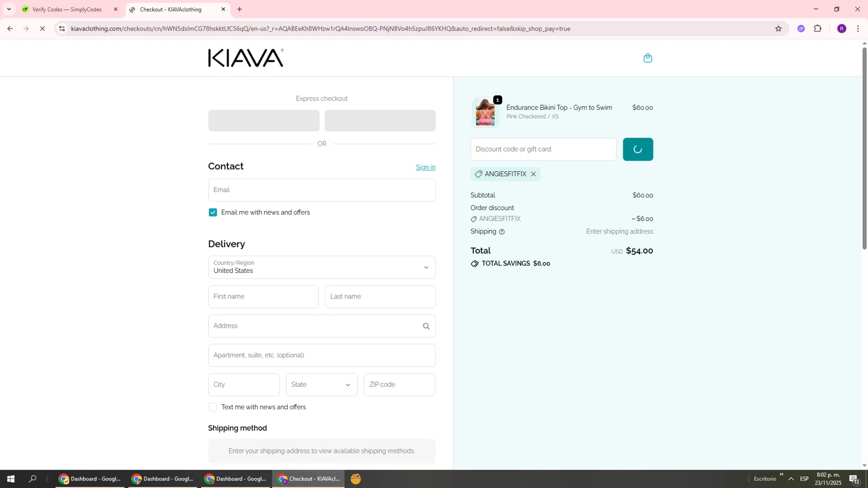The image size is (868, 488).
Task: Click the taskbar clock and date
Action: (829, 479)
